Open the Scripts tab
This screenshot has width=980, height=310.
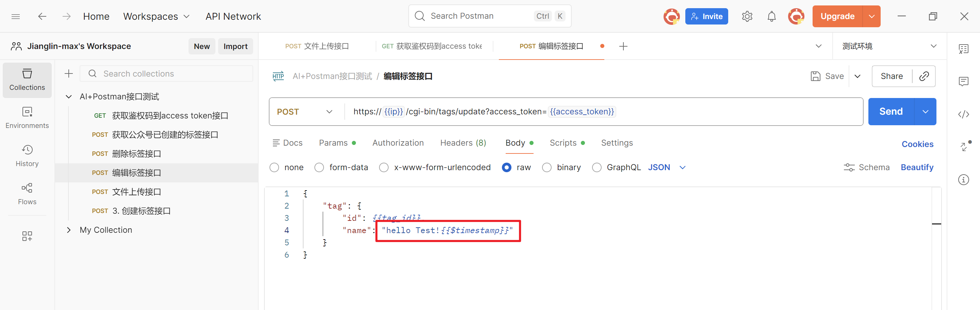click(x=567, y=143)
